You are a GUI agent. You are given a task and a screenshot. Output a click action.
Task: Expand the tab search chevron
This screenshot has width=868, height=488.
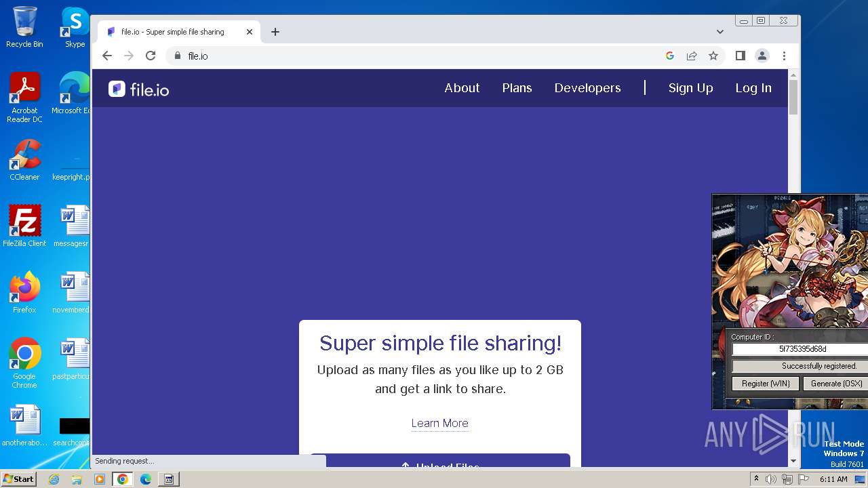coord(720,32)
